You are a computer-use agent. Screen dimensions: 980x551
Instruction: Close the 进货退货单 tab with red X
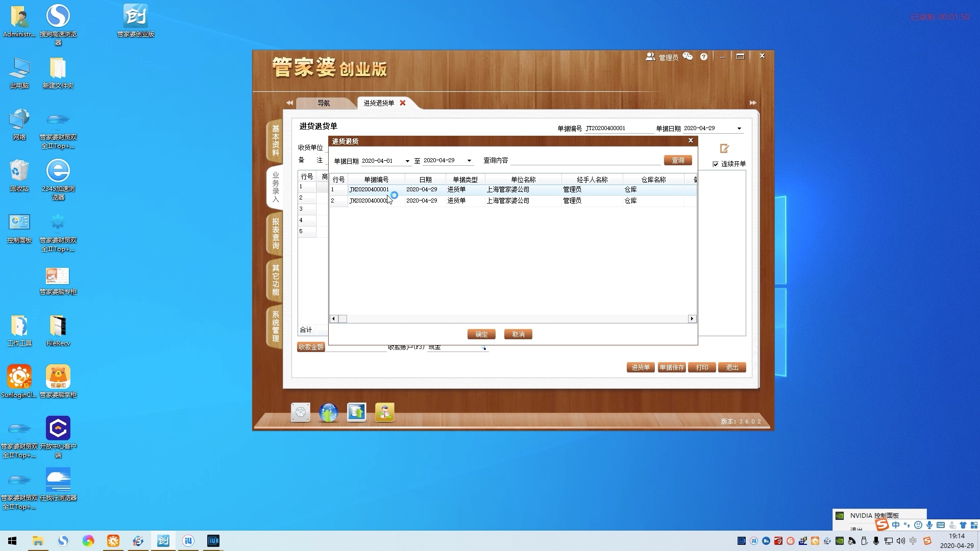coord(403,103)
